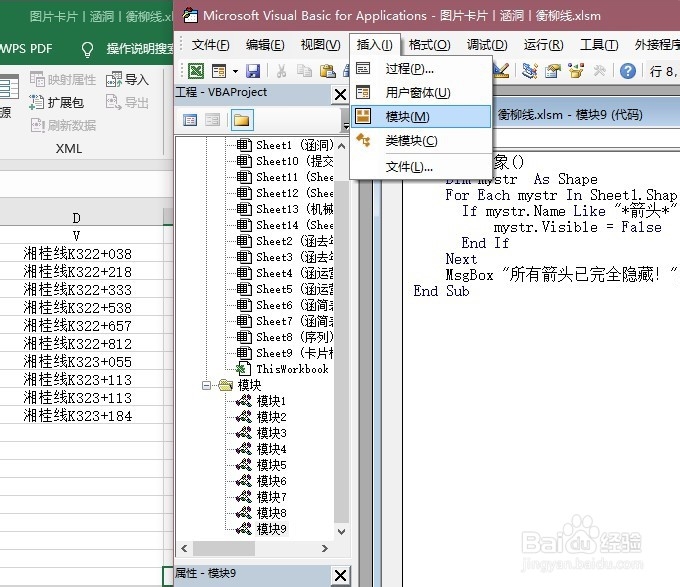The width and height of the screenshot is (680, 587).
Task: Click the MsgBox line in code window
Action: (560, 275)
